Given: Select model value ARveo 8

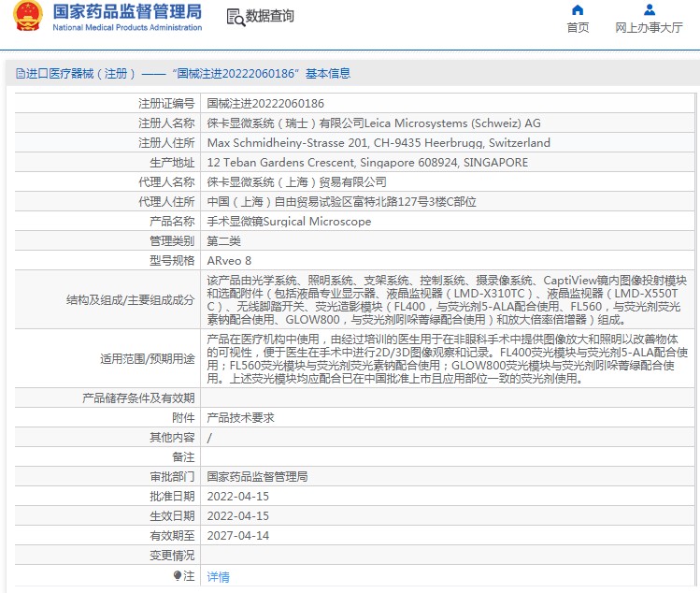Looking at the screenshot, I should coord(229,261).
